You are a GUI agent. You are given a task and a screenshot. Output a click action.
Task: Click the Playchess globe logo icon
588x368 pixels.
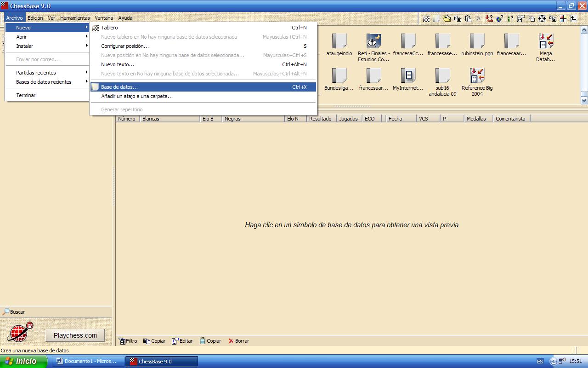click(x=19, y=332)
